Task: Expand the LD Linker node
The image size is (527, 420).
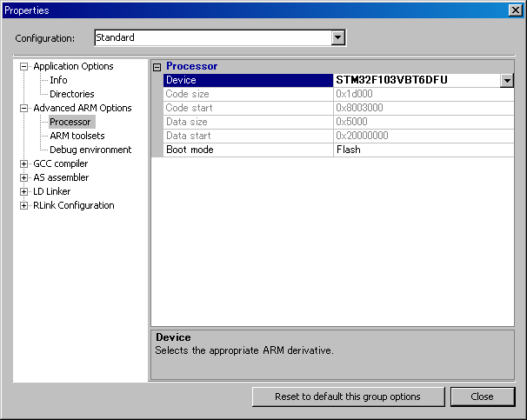Action: [24, 191]
